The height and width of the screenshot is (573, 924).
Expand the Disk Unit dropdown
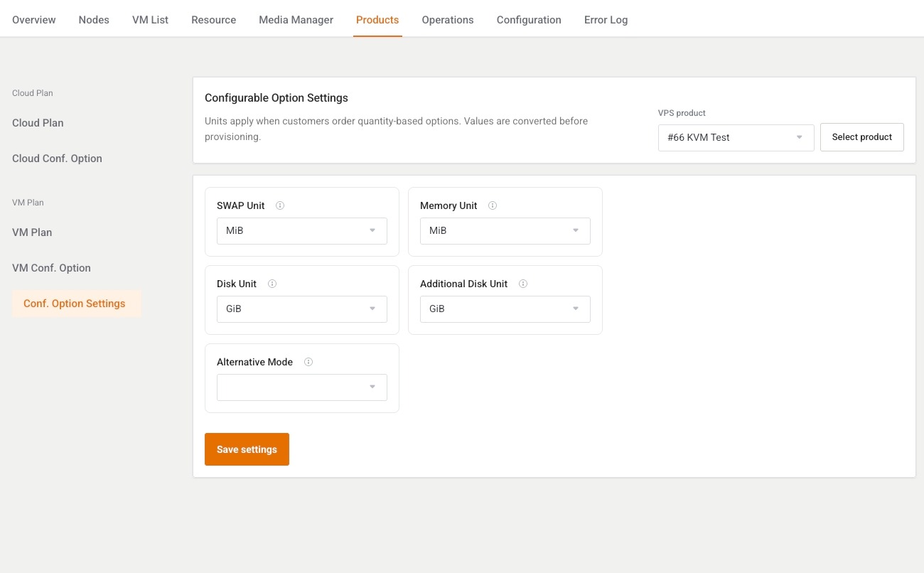(x=302, y=309)
